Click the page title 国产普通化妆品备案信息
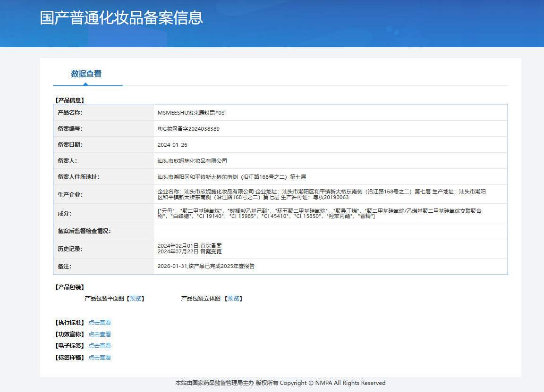 click(x=121, y=17)
